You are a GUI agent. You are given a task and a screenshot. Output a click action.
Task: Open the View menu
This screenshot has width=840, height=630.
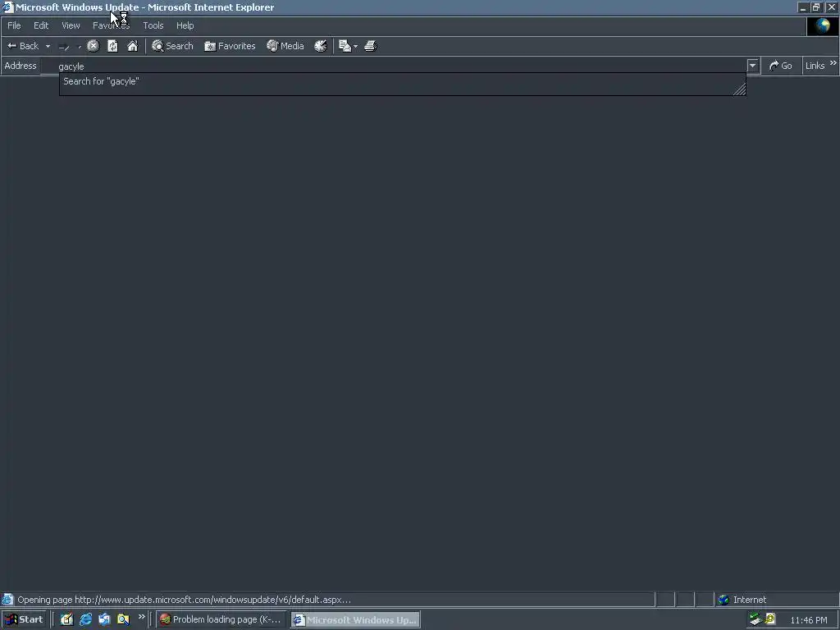point(71,25)
